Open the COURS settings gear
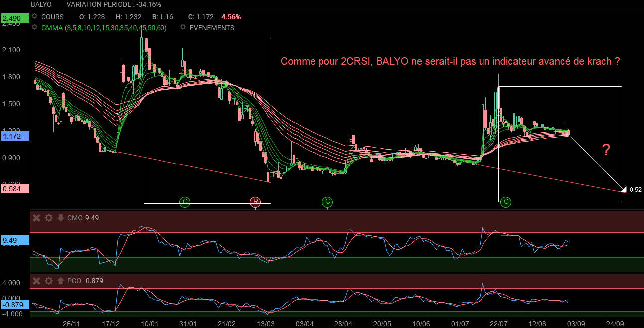 34,17
